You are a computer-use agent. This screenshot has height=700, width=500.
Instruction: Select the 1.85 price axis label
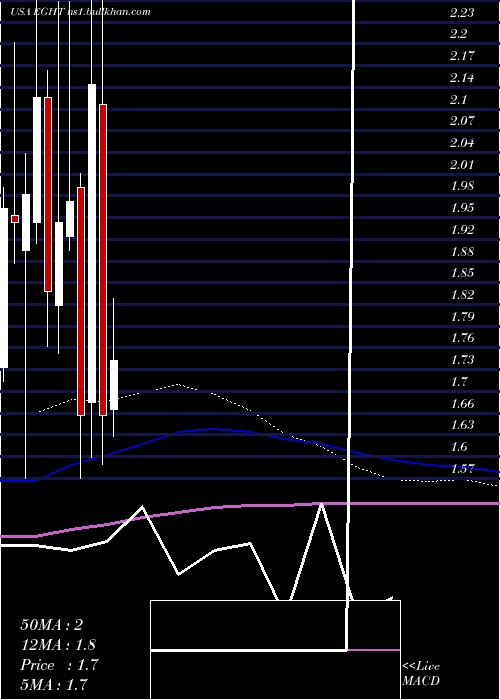point(462,273)
